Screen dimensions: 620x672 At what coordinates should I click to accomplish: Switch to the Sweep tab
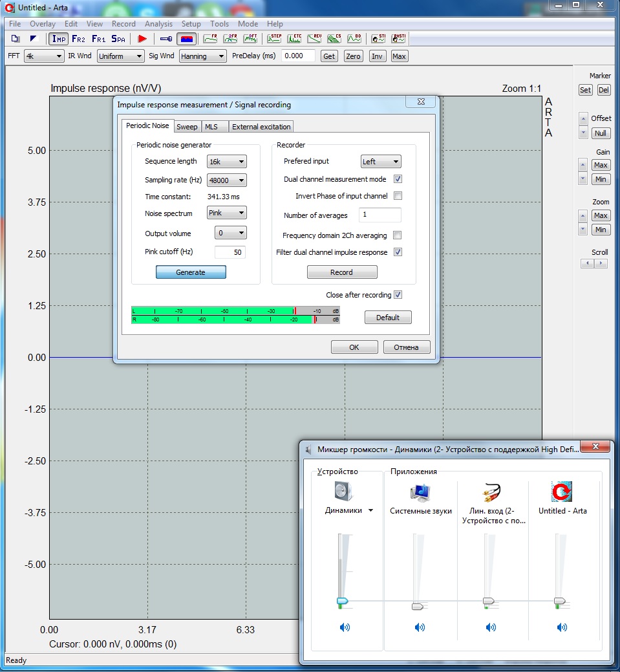pos(187,127)
